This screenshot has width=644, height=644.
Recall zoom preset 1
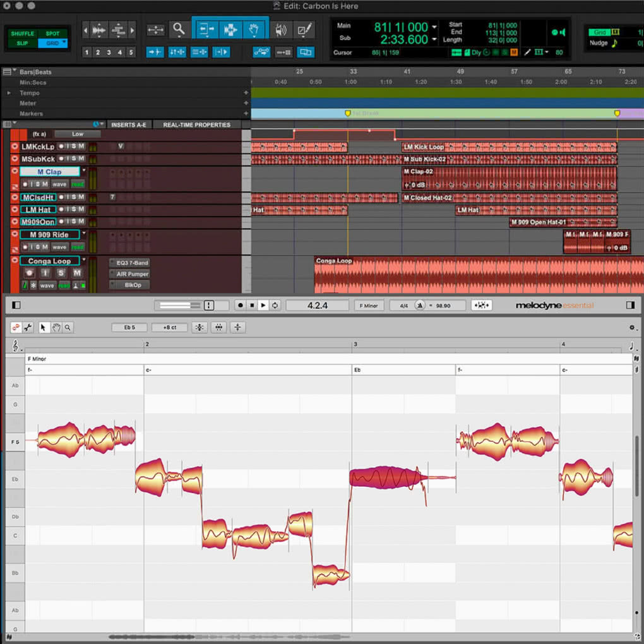(x=86, y=52)
